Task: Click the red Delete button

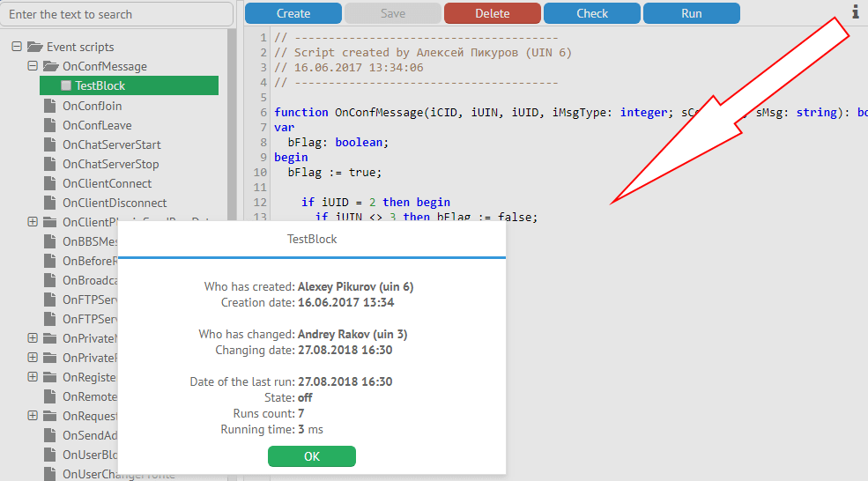Action: [492, 13]
